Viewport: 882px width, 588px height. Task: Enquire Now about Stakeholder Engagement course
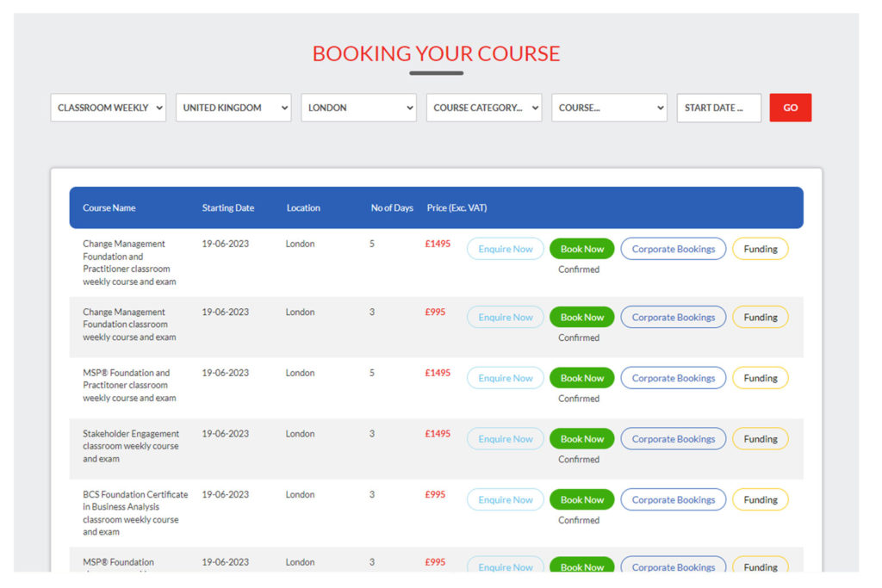point(506,439)
